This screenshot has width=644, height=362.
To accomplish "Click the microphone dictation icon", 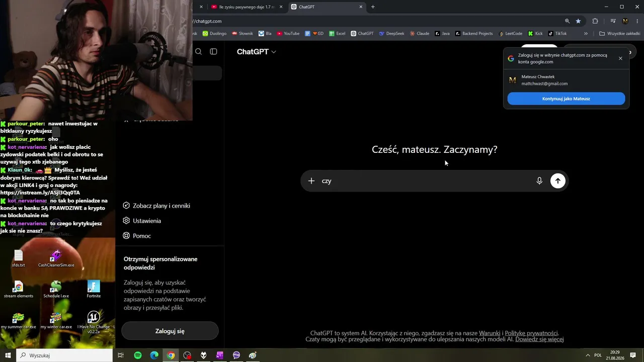I will coord(539,181).
